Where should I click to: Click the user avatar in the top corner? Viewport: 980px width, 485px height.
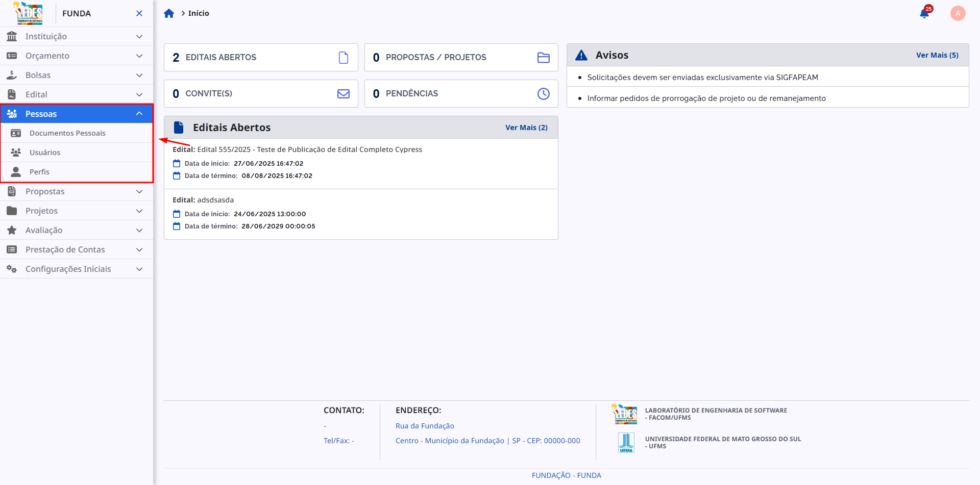point(958,13)
